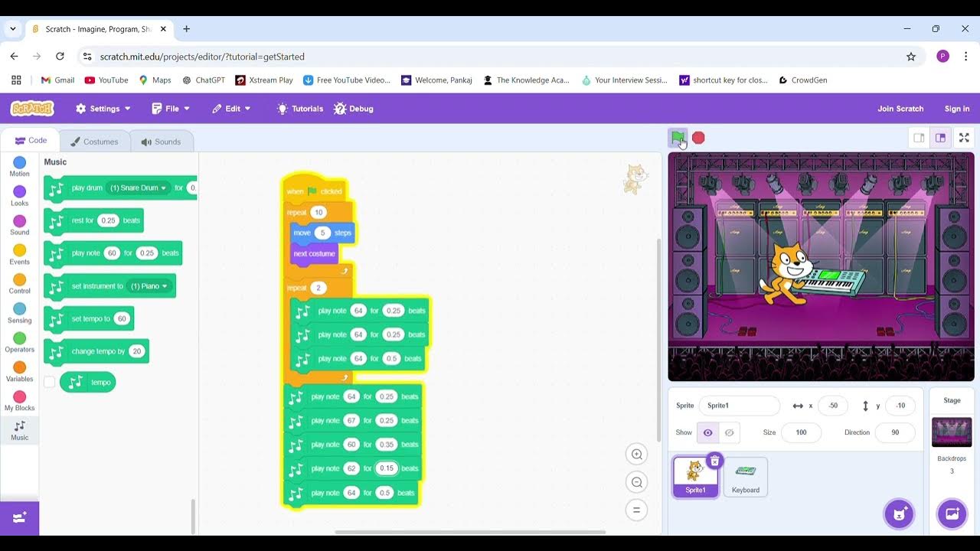Select the Operators block category
Image resolution: width=980 pixels, height=551 pixels.
click(20, 342)
